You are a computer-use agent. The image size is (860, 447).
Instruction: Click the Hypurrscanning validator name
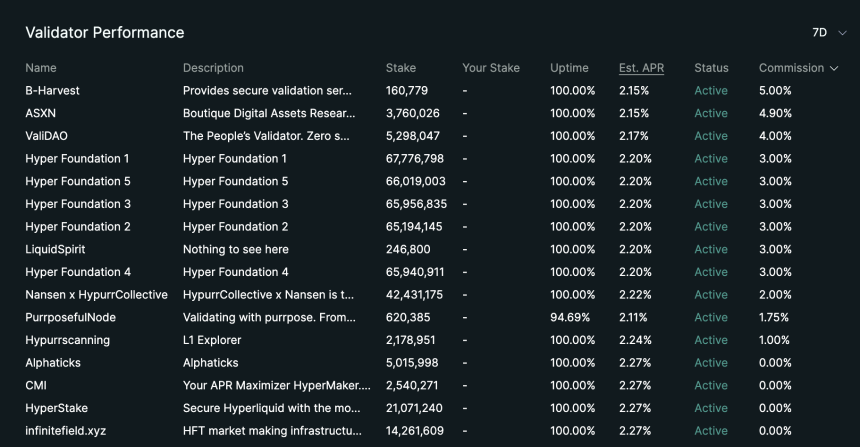[67, 340]
